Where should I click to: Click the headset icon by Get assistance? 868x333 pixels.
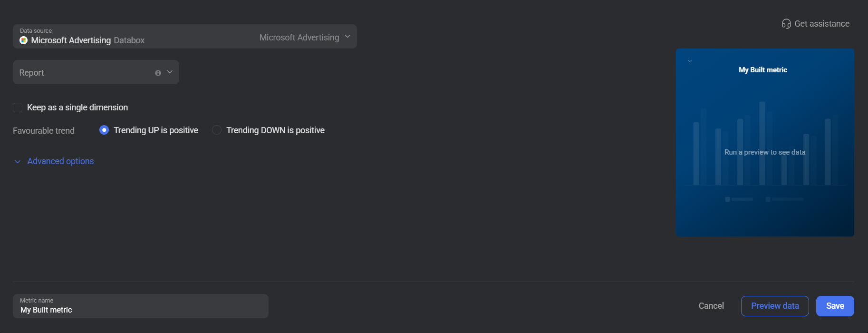(786, 24)
